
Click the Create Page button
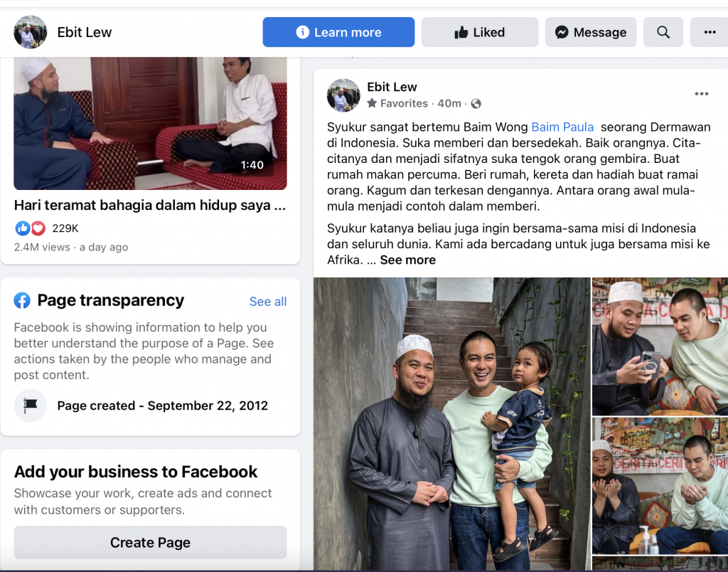pyautogui.click(x=150, y=542)
